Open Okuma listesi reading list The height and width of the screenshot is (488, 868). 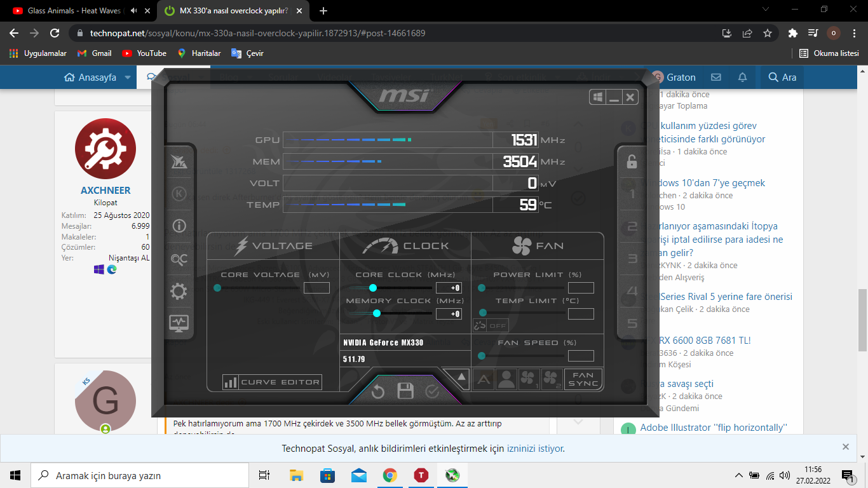pos(829,53)
